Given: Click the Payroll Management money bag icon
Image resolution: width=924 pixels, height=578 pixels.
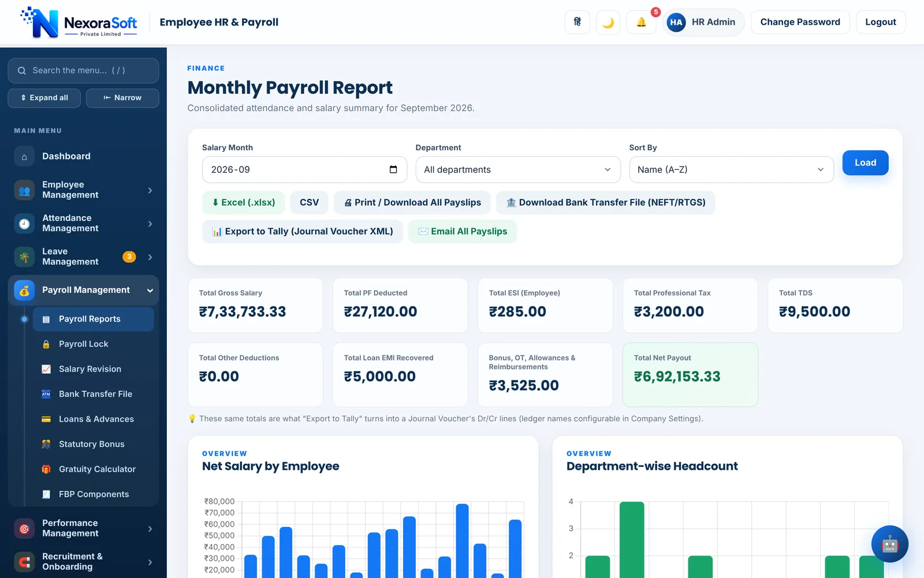Looking at the screenshot, I should (x=24, y=291).
